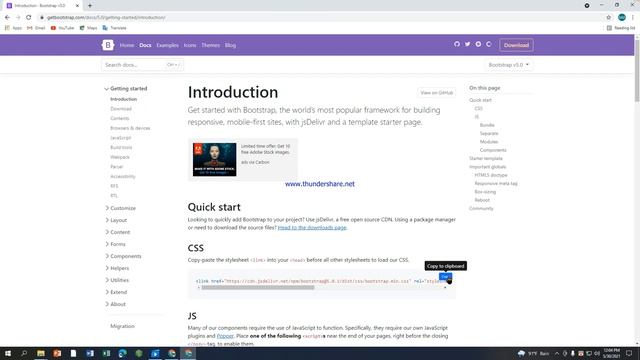Open Migration link in sidebar
Viewport: 640px width, 360px height.
point(122,326)
